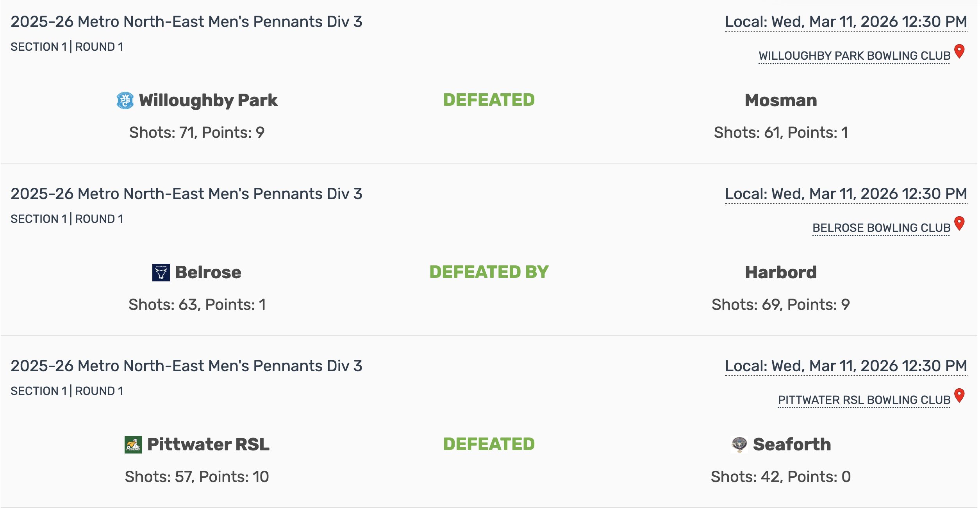Select the Harbord team name

(781, 272)
